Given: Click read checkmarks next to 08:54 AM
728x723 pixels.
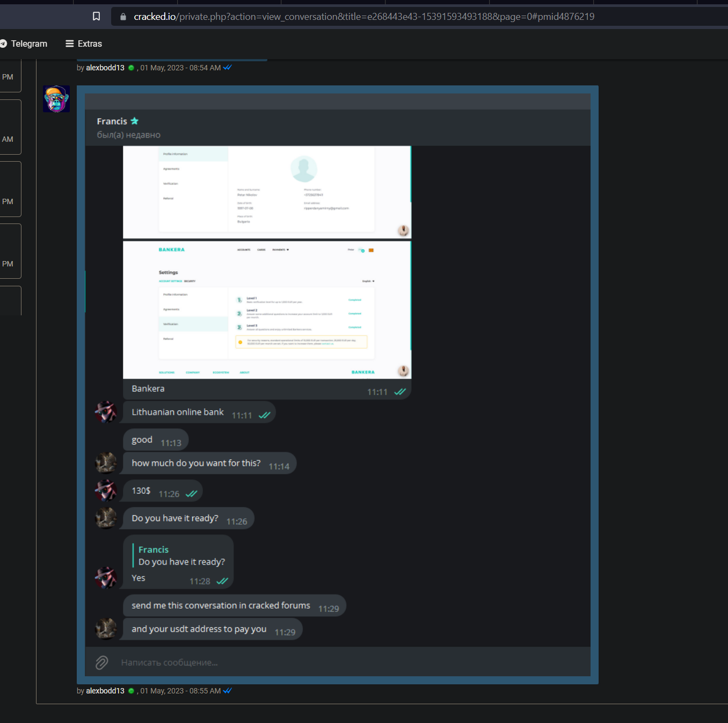Looking at the screenshot, I should [228, 68].
